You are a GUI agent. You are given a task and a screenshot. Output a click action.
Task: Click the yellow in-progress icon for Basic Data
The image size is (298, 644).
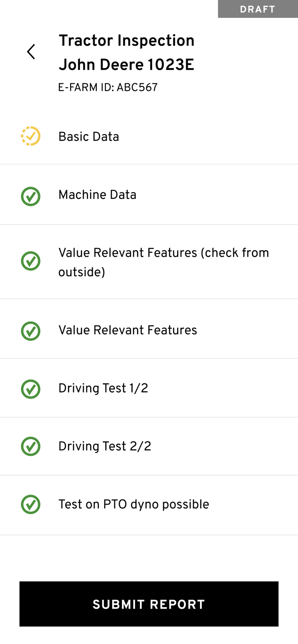coord(31,137)
